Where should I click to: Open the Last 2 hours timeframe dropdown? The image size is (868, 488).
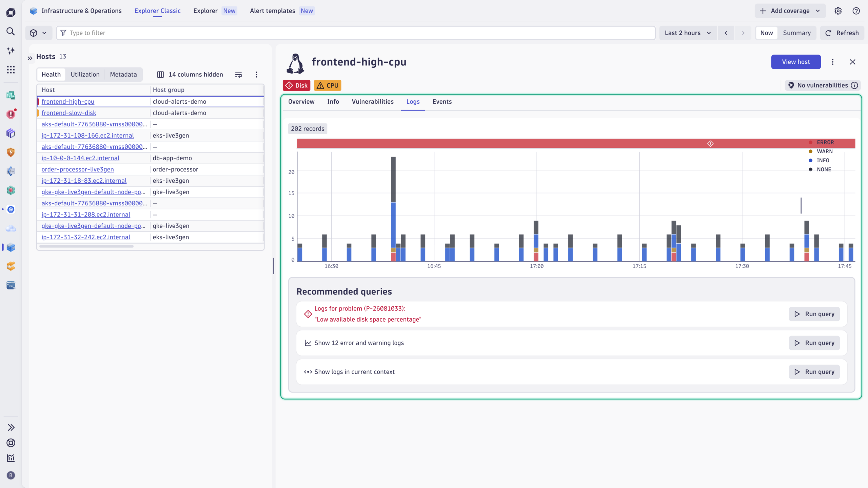click(x=688, y=33)
